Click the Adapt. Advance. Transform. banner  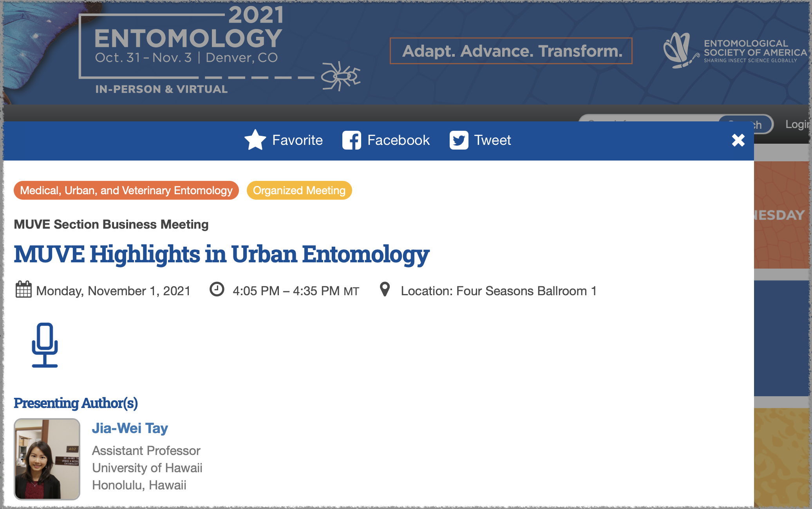click(511, 51)
